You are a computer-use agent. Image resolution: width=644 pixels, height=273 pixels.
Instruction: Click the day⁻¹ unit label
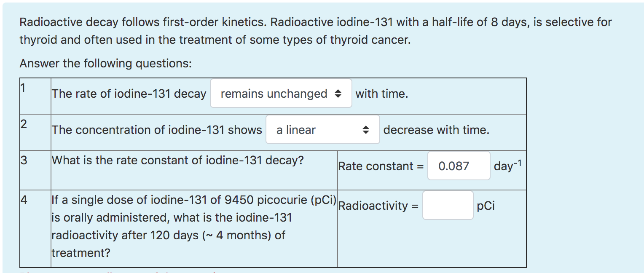tap(507, 166)
